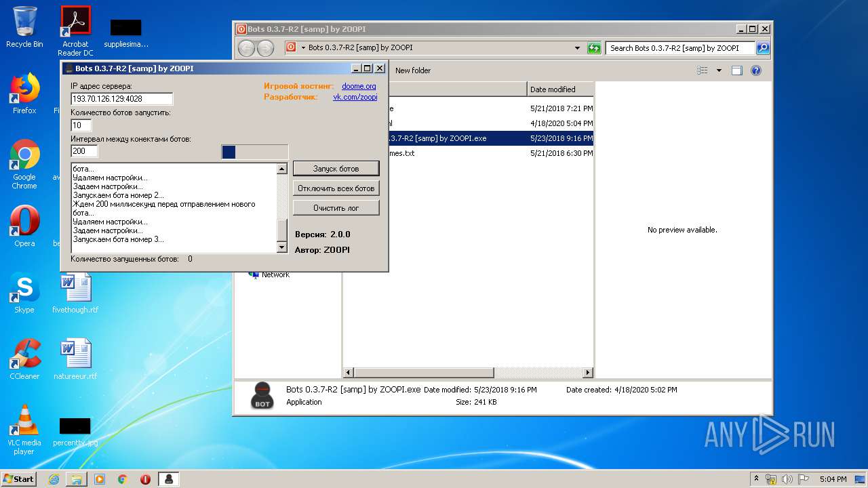This screenshot has height=488, width=868.
Task: Open address bar history dropdown
Action: point(577,48)
